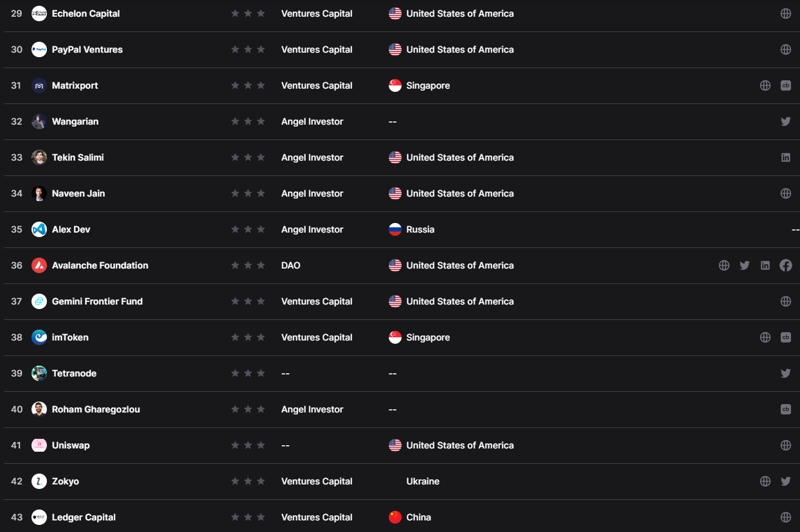Visit imToken's website via globe icon

point(765,337)
